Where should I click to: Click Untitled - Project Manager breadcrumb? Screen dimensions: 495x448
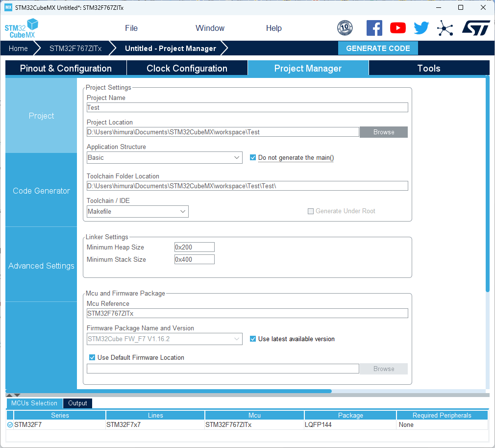click(171, 49)
